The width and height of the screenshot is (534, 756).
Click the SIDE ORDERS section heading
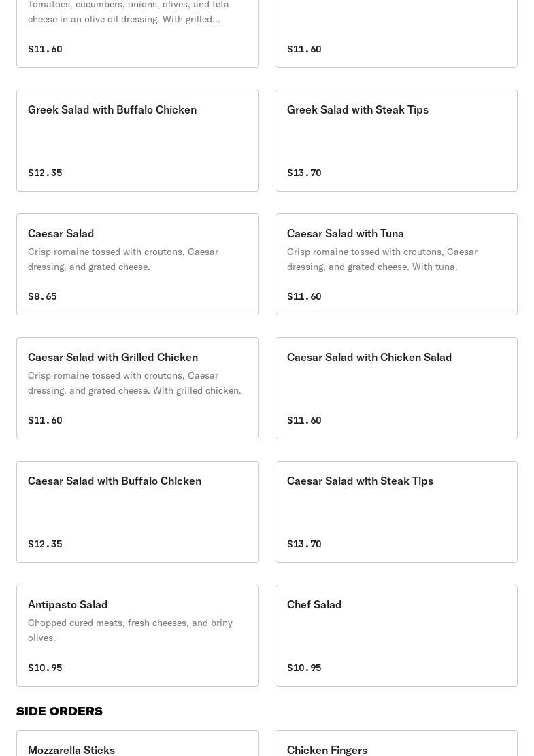click(x=59, y=711)
